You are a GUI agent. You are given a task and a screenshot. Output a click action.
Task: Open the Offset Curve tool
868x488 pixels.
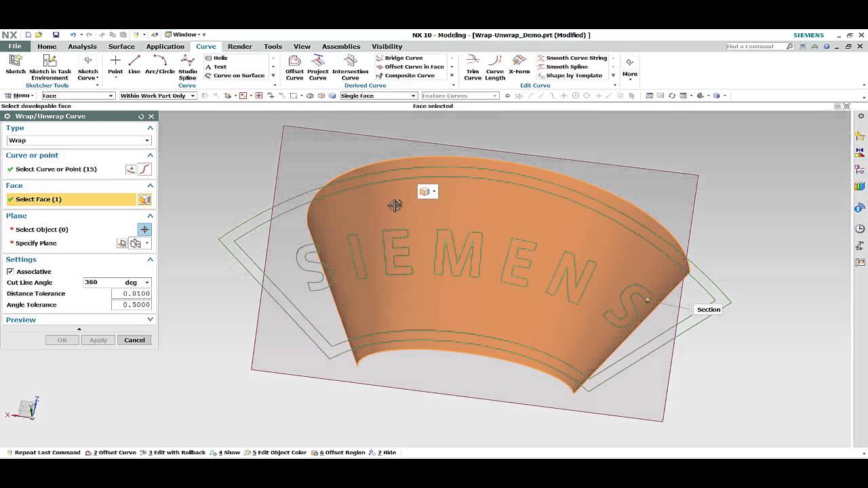point(294,68)
